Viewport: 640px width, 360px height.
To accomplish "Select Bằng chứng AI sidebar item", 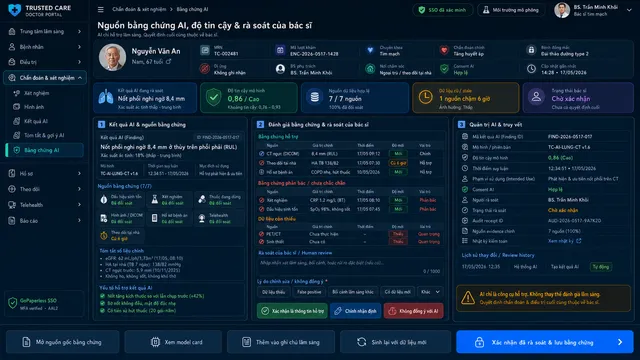I will [45, 150].
